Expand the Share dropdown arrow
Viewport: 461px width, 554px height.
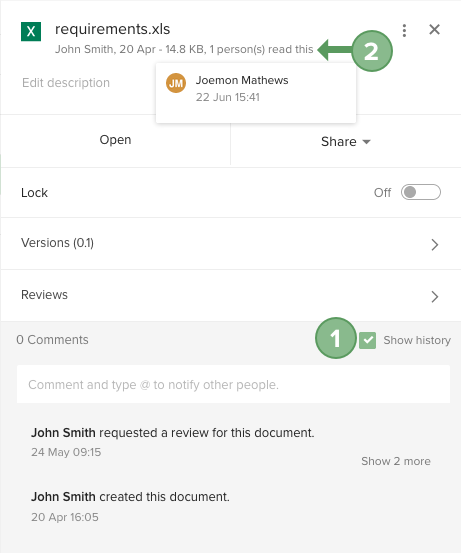pyautogui.click(x=367, y=142)
